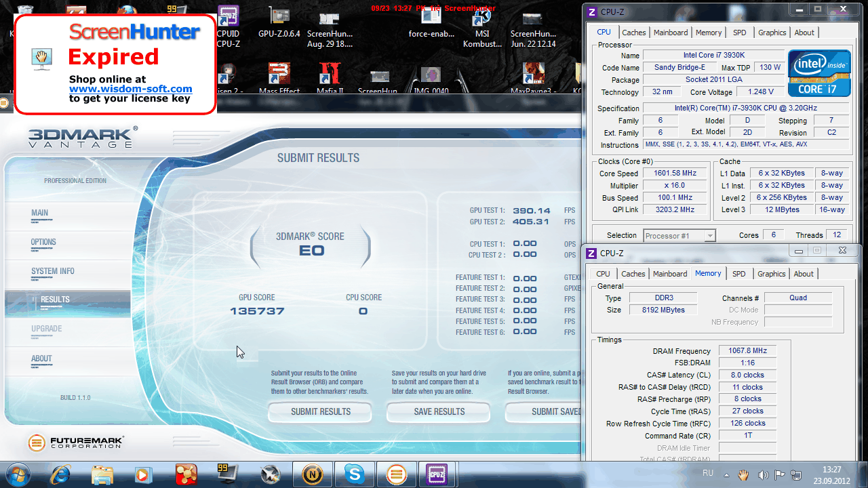Go to Options in 3DMark Vantage sidebar
Screen dimensions: 868x488
pyautogui.click(x=43, y=242)
